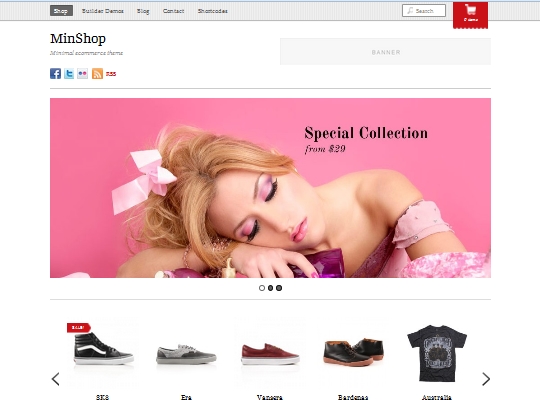
Task: Open the Bardenas product title link
Action: 353,397
